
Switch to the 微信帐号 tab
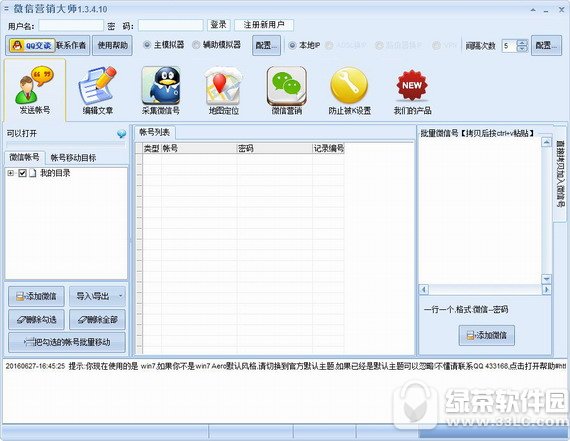click(x=24, y=157)
